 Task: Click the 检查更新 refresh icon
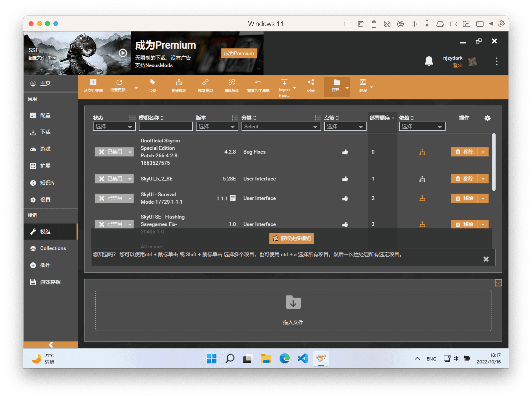coord(119,82)
